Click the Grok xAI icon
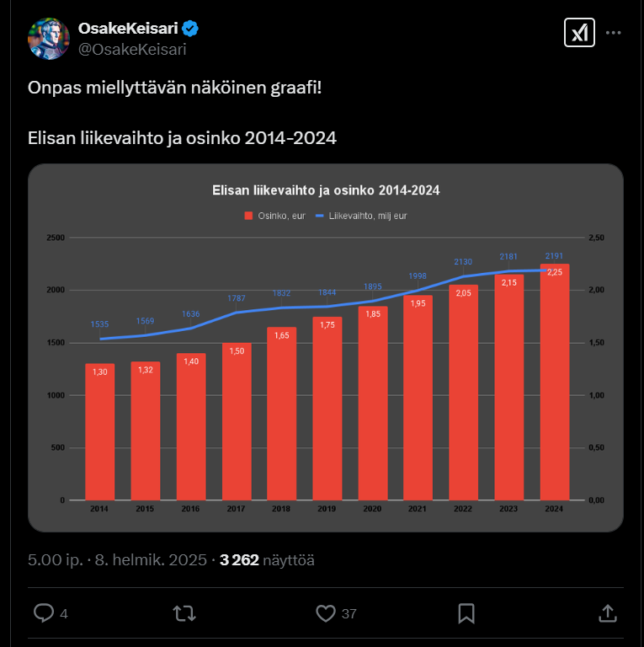The image size is (644, 647). [579, 33]
